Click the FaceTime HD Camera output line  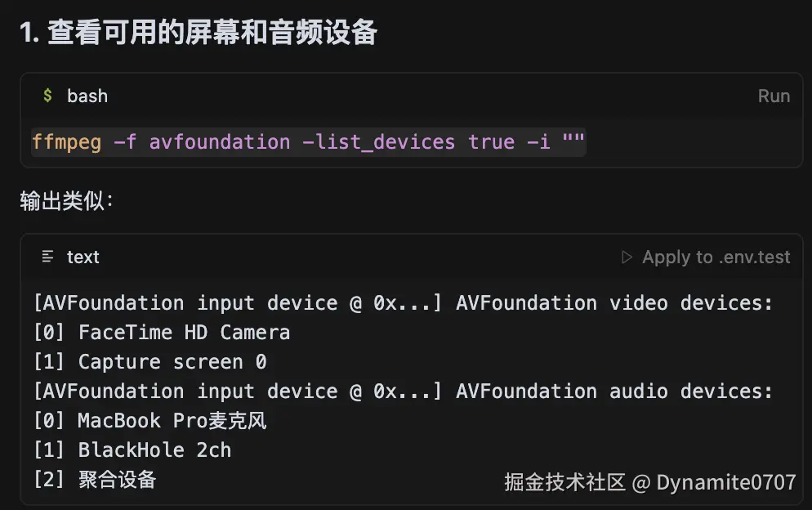coord(162,333)
